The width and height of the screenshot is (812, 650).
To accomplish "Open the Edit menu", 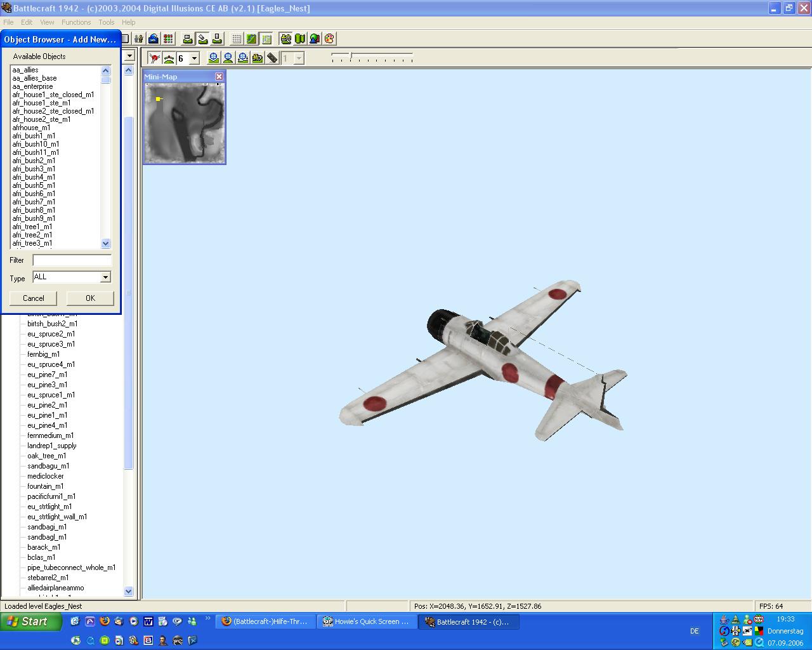I will [x=27, y=22].
